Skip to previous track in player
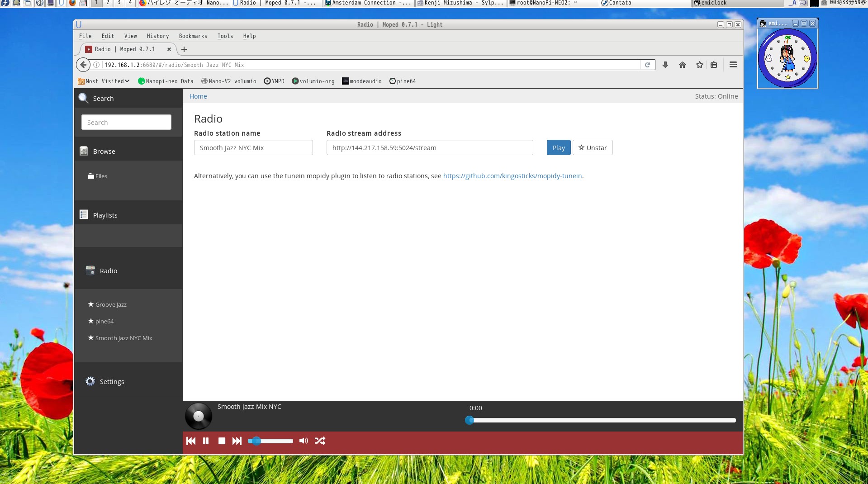 191,441
